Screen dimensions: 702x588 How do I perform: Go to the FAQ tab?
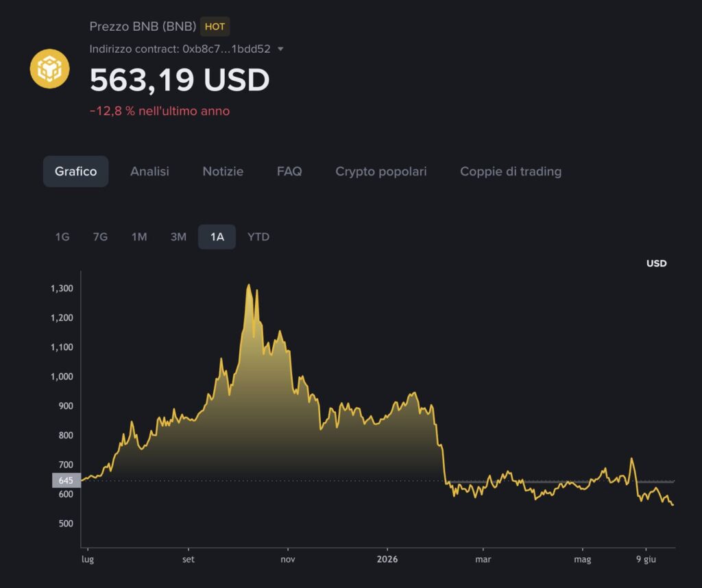(289, 171)
